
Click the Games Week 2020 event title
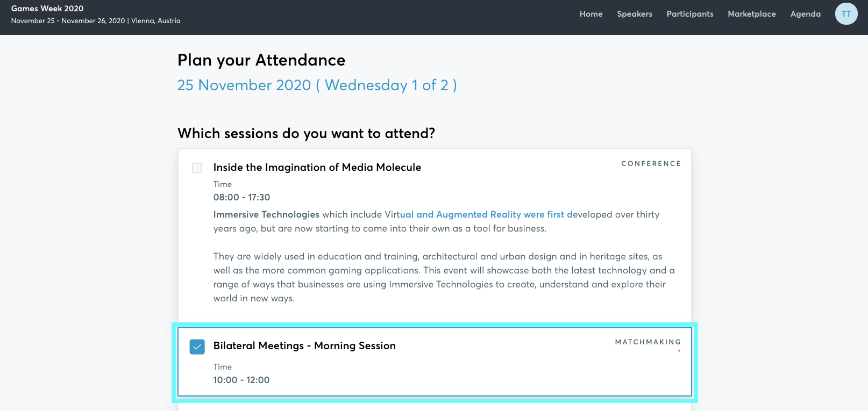(47, 9)
